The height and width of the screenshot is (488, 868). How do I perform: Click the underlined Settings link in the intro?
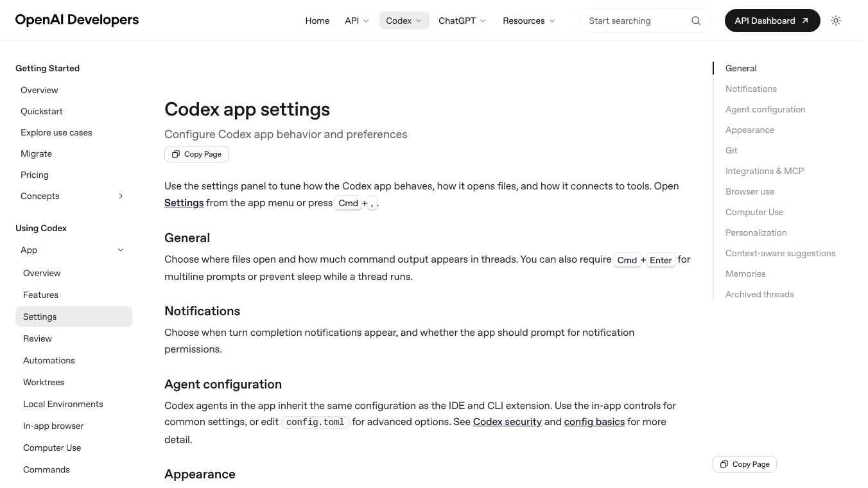[184, 203]
